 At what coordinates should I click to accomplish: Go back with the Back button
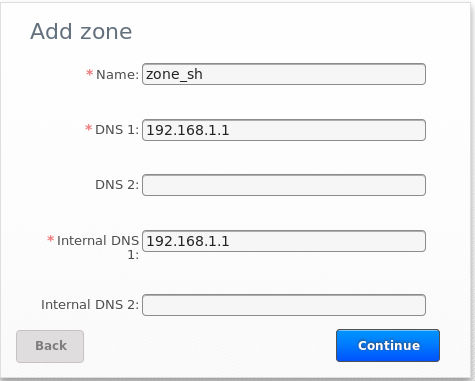coord(50,346)
